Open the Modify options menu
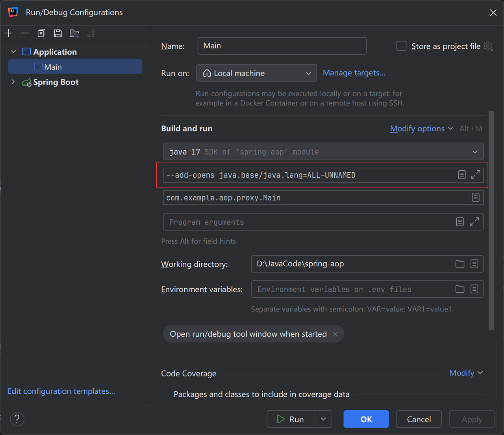Screen dimensions: 504x435 pyautogui.click(x=421, y=129)
